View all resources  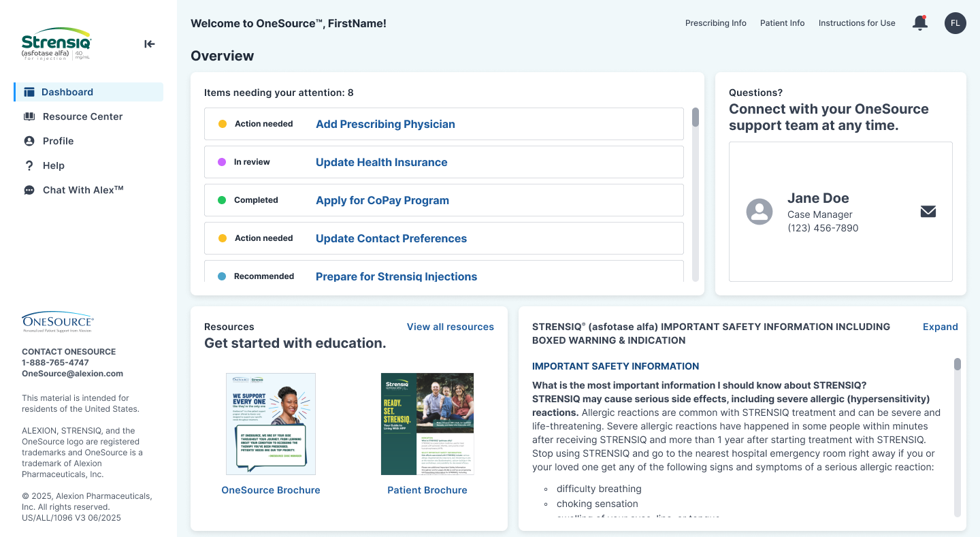[450, 327]
